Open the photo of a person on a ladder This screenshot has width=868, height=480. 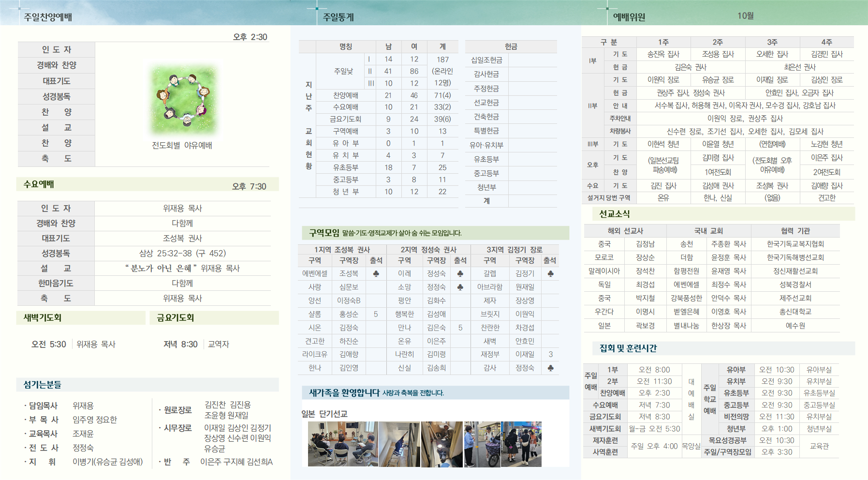(399, 444)
